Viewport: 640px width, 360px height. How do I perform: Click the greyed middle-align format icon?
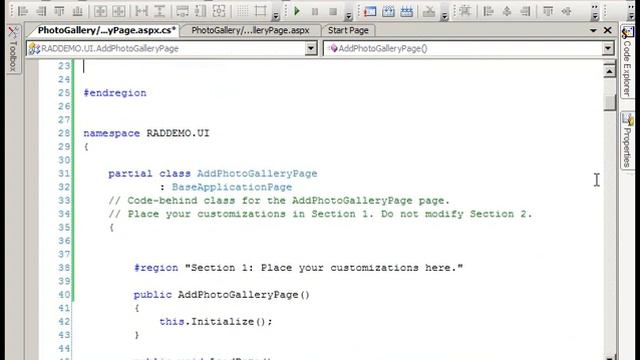pyautogui.click(x=566, y=11)
